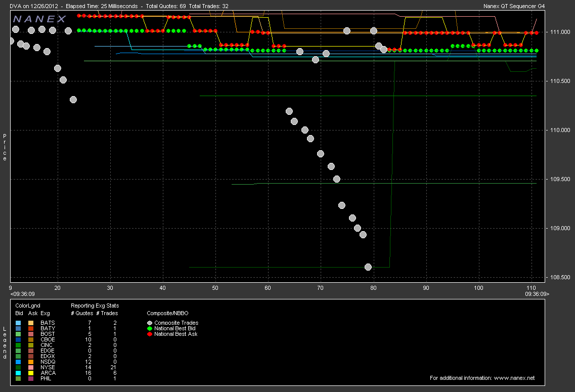Image resolution: width=575 pixels, height=392 pixels.
Task: Choose the CINC bid color swatch
Action: (x=18, y=345)
